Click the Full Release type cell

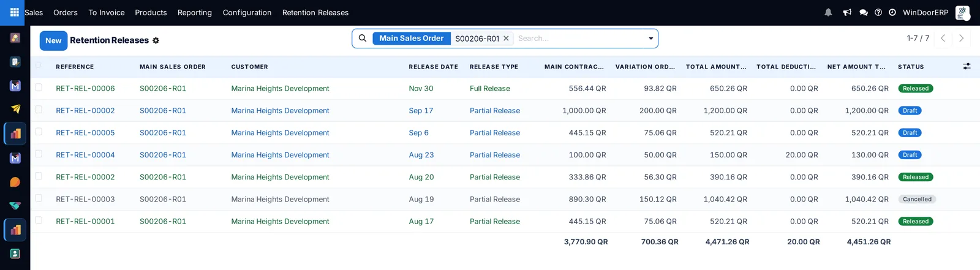(x=490, y=88)
